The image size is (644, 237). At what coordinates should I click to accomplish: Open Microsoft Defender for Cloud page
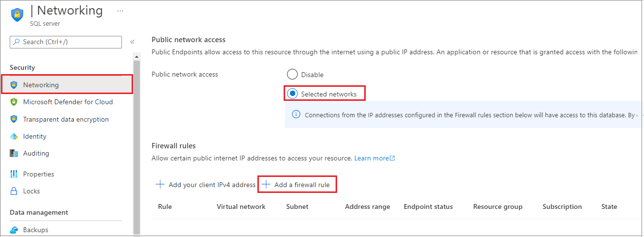pyautogui.click(x=68, y=102)
